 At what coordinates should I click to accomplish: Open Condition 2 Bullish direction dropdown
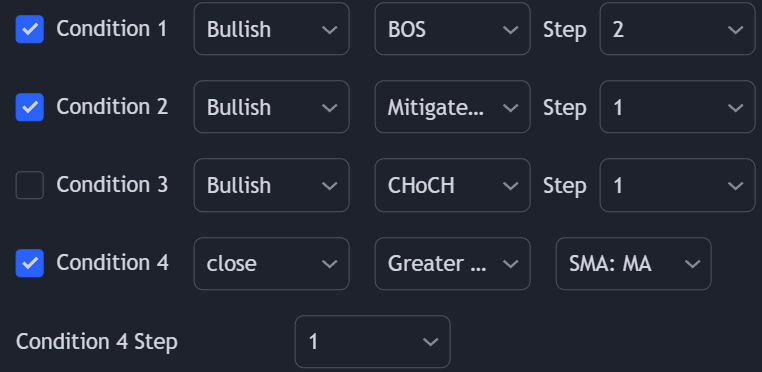coord(272,107)
